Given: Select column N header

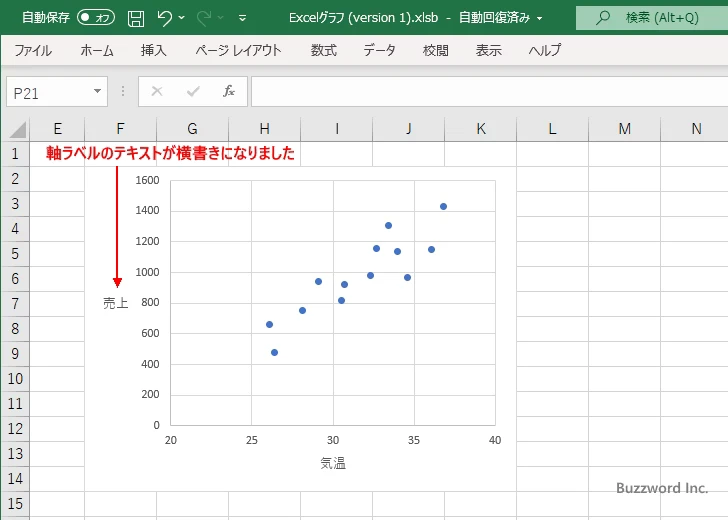Looking at the screenshot, I should (x=695, y=129).
